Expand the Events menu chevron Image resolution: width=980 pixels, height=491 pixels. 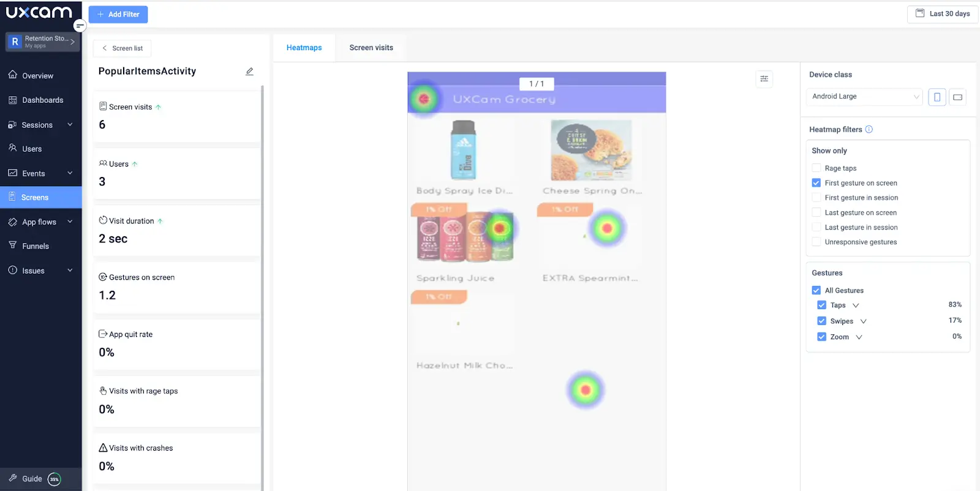(70, 173)
